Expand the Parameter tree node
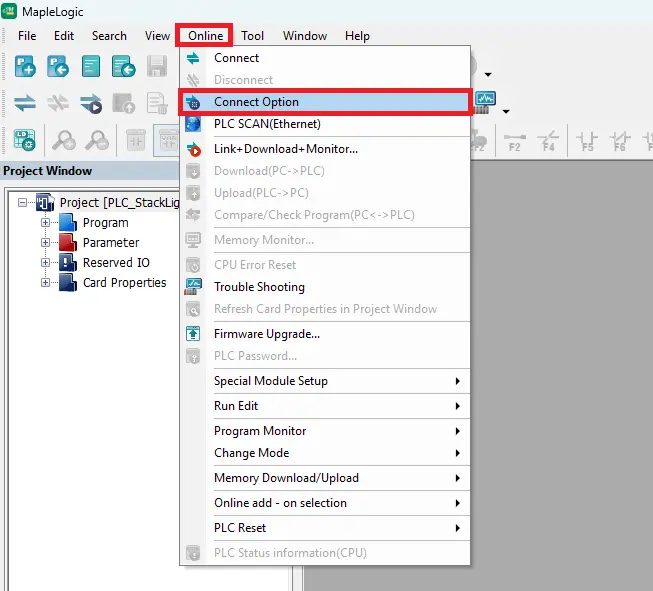The width and height of the screenshot is (653, 591). (45, 242)
